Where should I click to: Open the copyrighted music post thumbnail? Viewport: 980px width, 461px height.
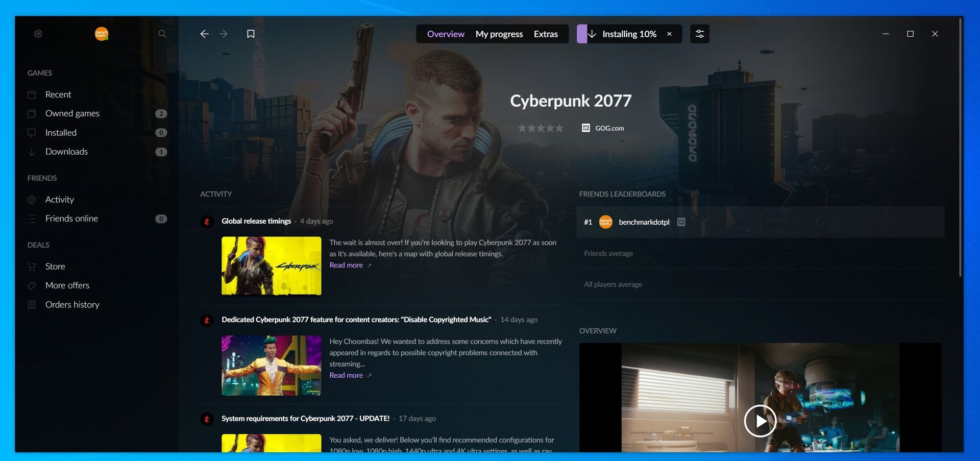point(272,366)
